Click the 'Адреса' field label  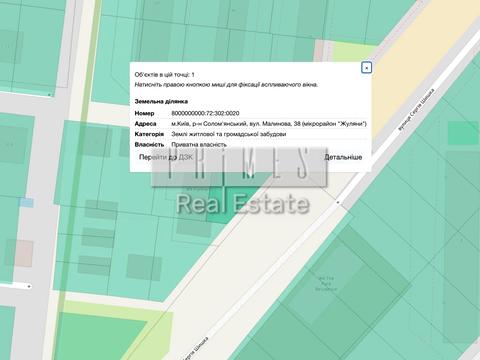[145, 124]
